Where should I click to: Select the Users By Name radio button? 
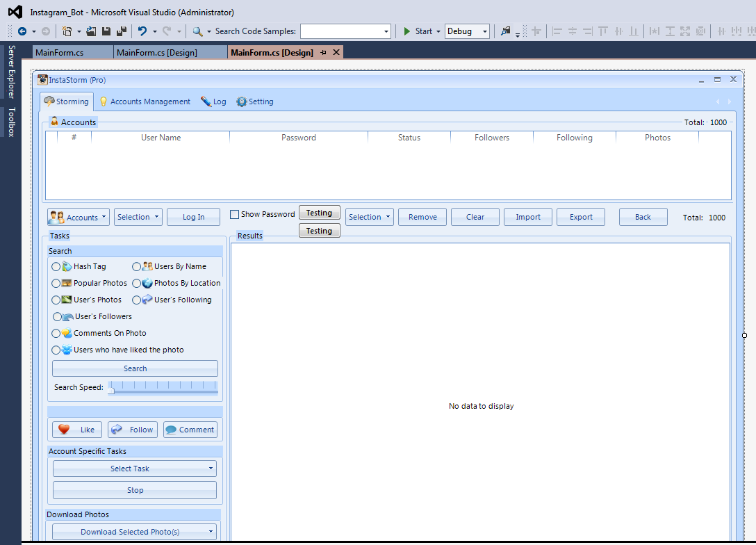[136, 266]
